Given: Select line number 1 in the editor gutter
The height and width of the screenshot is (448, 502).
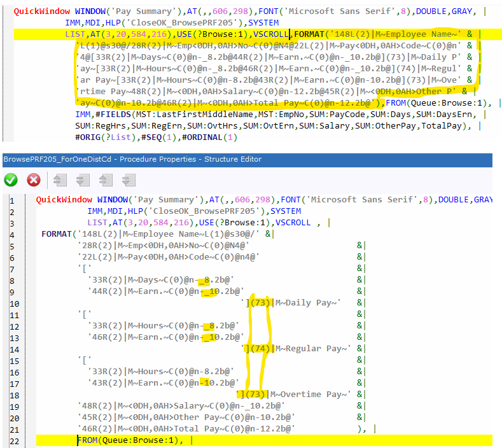Looking at the screenshot, I should click(x=11, y=200).
